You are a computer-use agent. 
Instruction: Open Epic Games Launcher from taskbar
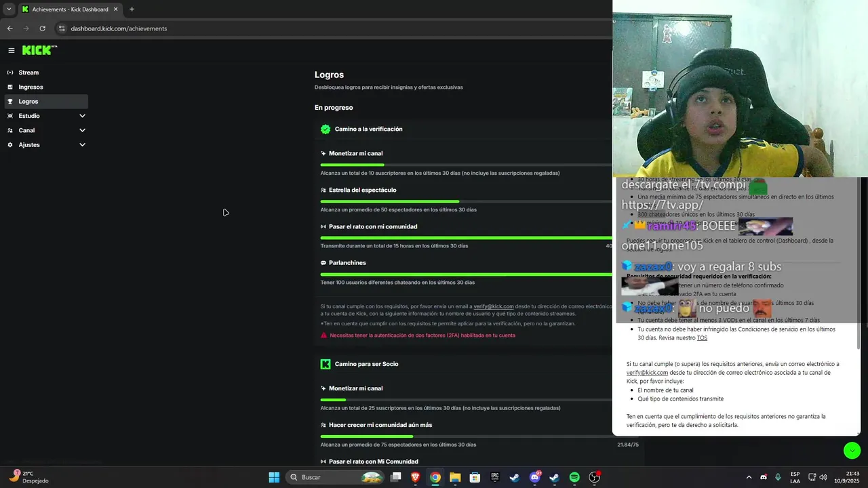click(x=495, y=477)
